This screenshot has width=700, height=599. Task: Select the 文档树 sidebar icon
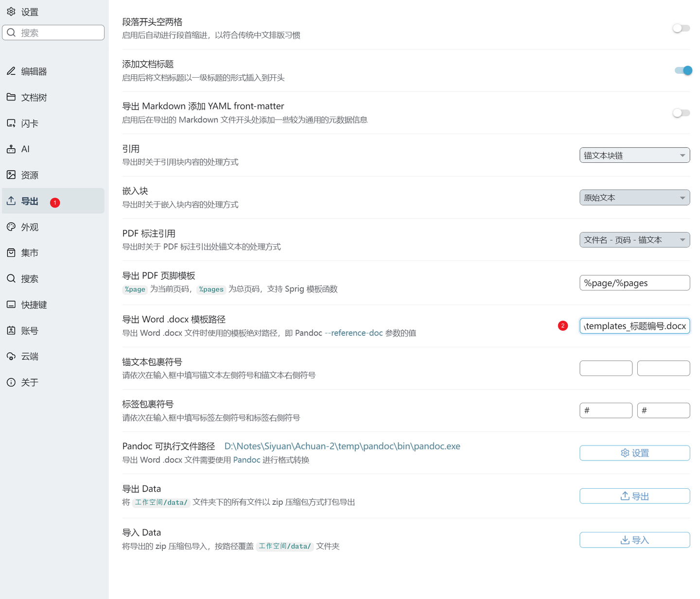click(34, 97)
